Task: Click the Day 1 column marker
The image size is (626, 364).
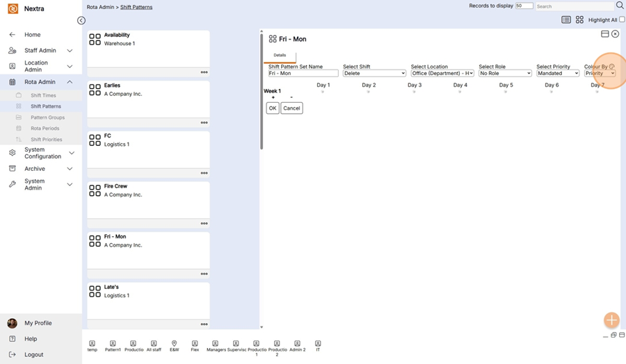Action: 323,92
